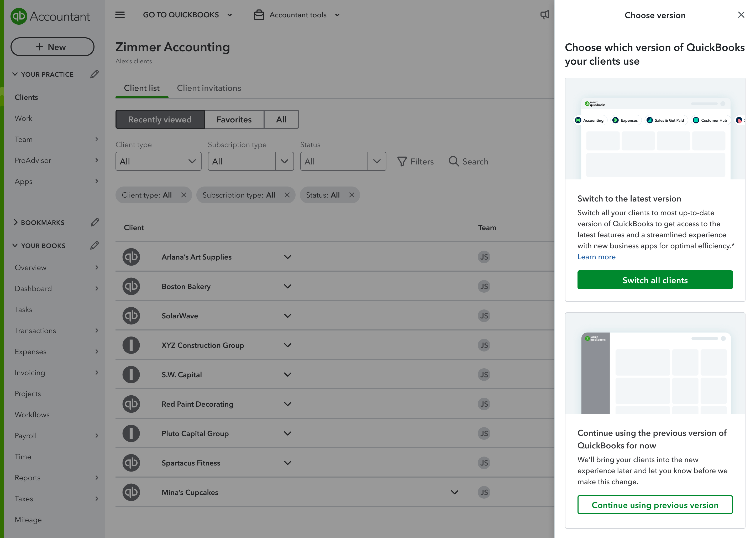Open Clients in sidebar
The image size is (756, 538).
pos(27,97)
